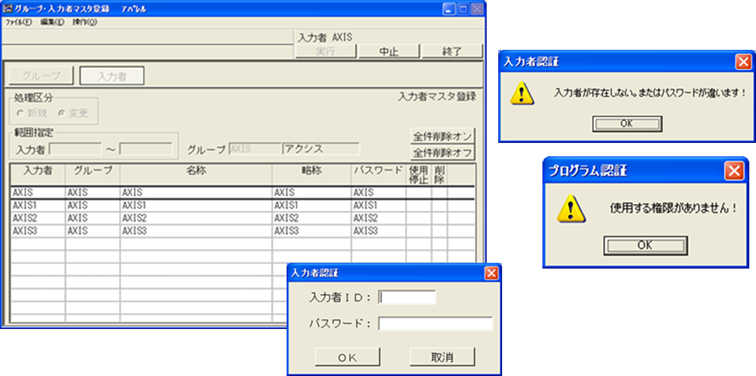
Task: Click 取消 in the 入力者認証 dialog
Action: 442,357
